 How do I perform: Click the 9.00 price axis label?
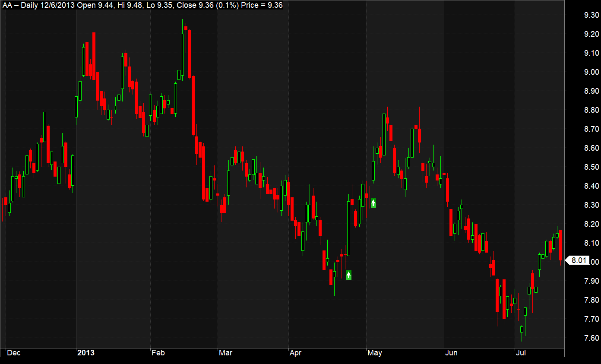(x=592, y=72)
